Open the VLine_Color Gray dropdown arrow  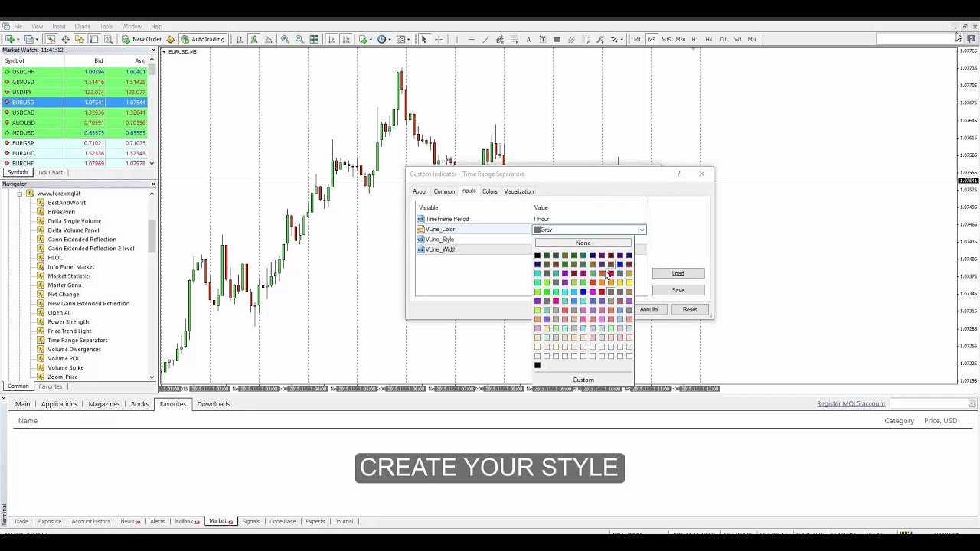click(x=642, y=230)
